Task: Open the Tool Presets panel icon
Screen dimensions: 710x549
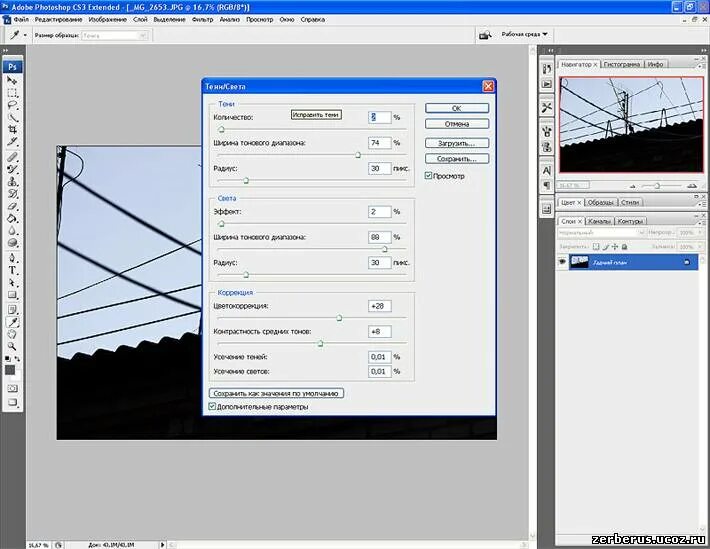Action: (x=547, y=108)
